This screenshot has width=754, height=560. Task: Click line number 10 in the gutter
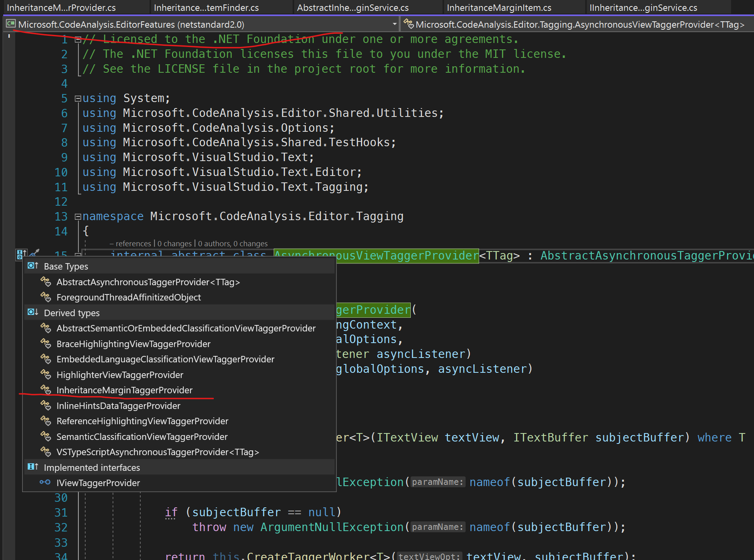61,172
